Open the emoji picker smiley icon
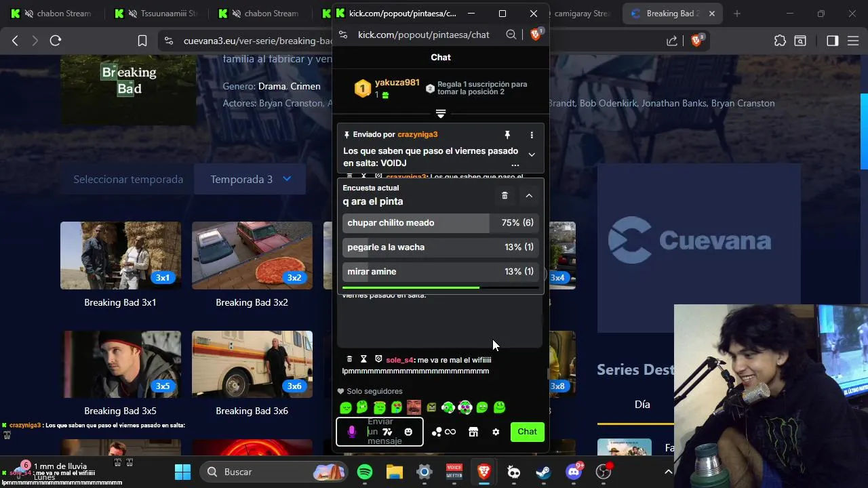 pos(408,432)
